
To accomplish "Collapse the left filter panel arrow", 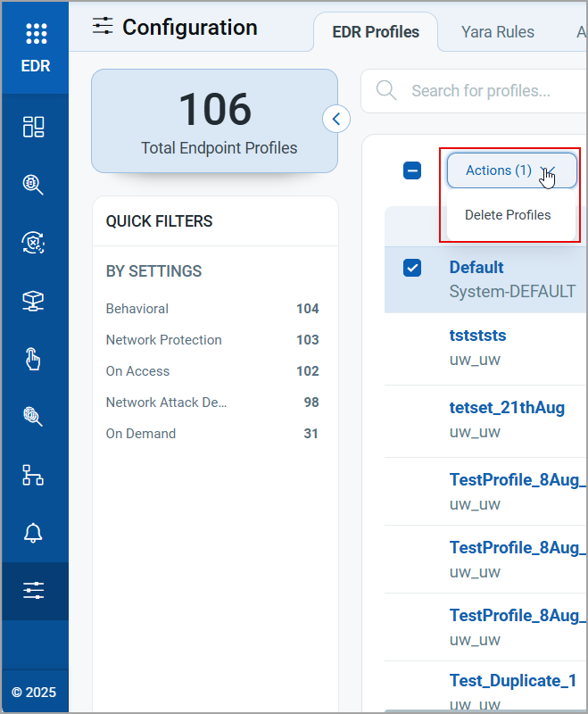I will click(336, 119).
